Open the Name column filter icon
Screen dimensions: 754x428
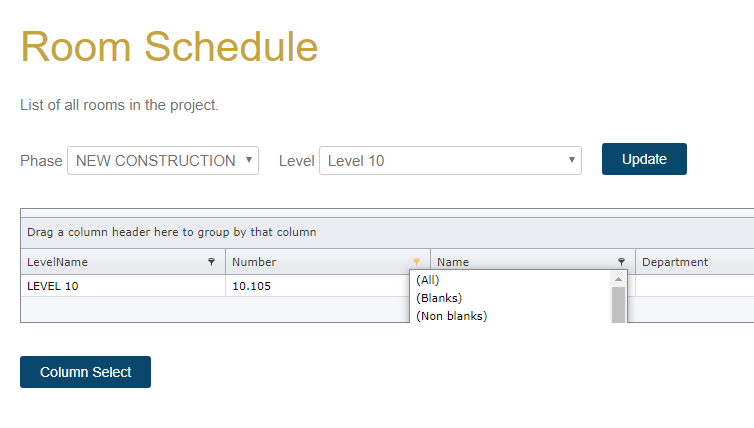[x=621, y=262]
